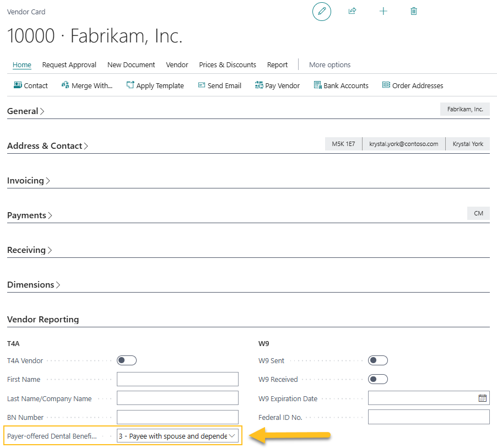The width and height of the screenshot is (497, 448).
Task: Open Bank Accounts via its icon
Action: (x=317, y=85)
